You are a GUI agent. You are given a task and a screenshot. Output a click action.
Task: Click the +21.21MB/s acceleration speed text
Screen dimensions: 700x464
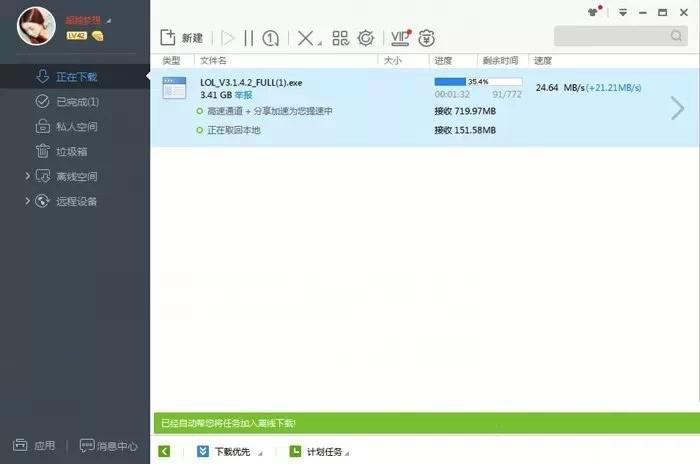click(614, 88)
